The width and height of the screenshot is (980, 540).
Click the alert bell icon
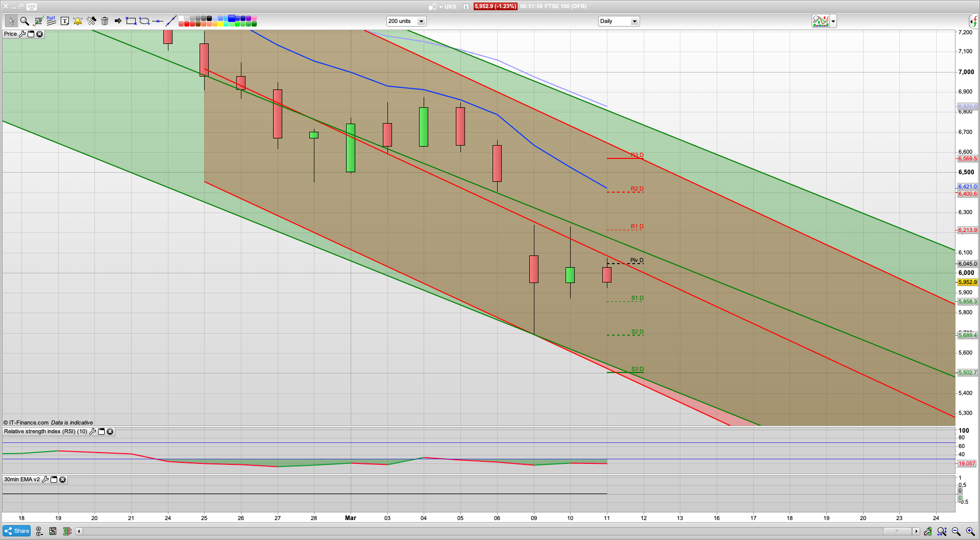(78, 21)
